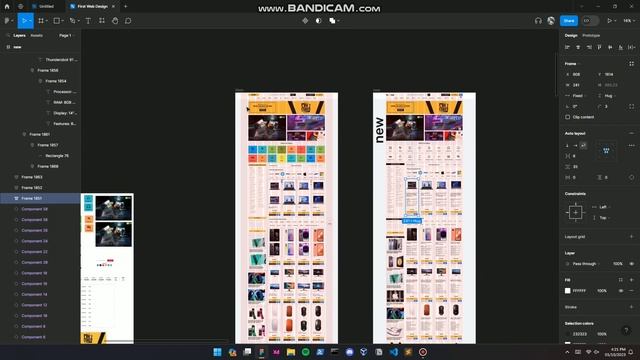
Task: Click the home icon in tab bar
Action: (7, 6)
